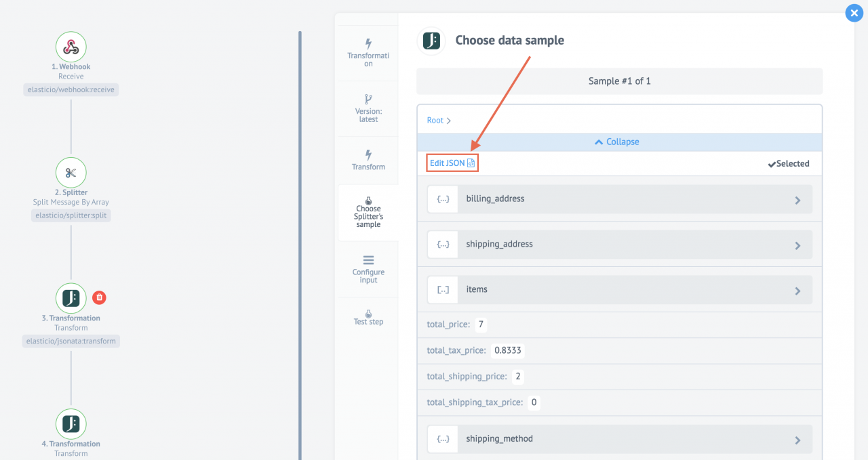Image resolution: width=868 pixels, height=460 pixels.
Task: Click shipping_address object braces icon
Action: [443, 245]
